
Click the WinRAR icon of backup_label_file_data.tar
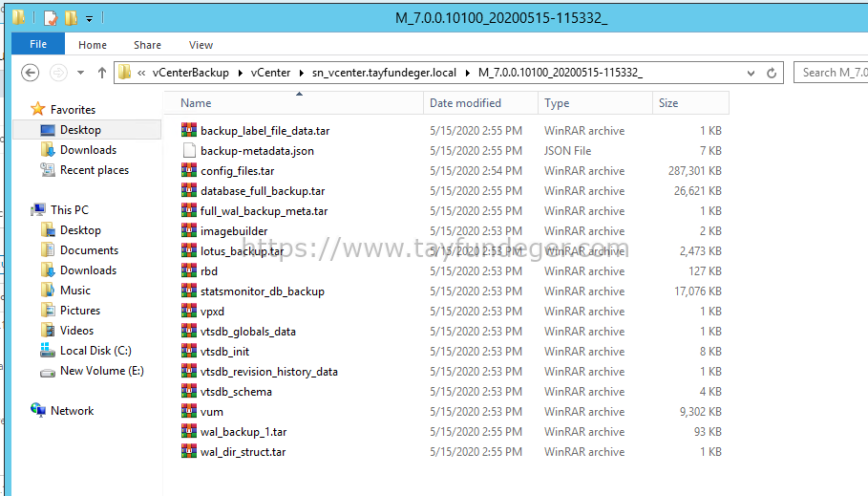click(189, 130)
